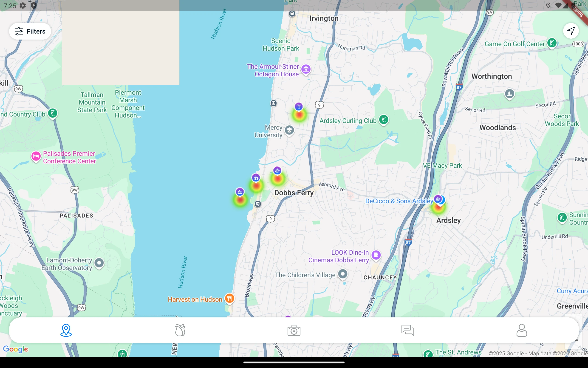This screenshot has height=368, width=588.
Task: Click the DeCicco & Sons Ardsley label
Action: pyautogui.click(x=399, y=201)
